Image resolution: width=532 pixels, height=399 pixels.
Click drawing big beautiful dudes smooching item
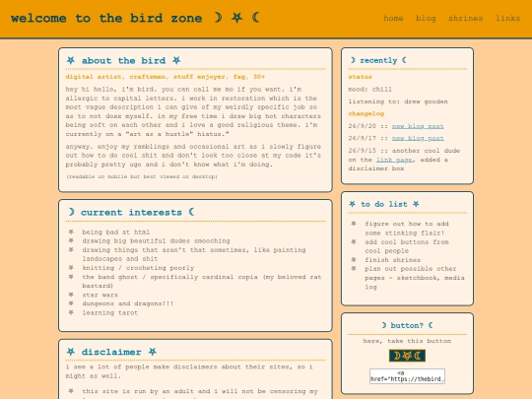(x=156, y=241)
